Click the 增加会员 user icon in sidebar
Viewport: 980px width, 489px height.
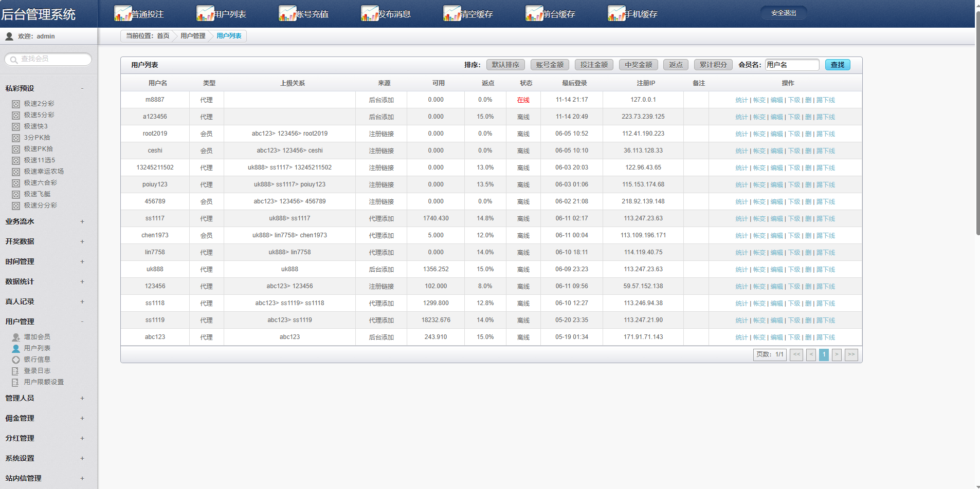(x=16, y=337)
